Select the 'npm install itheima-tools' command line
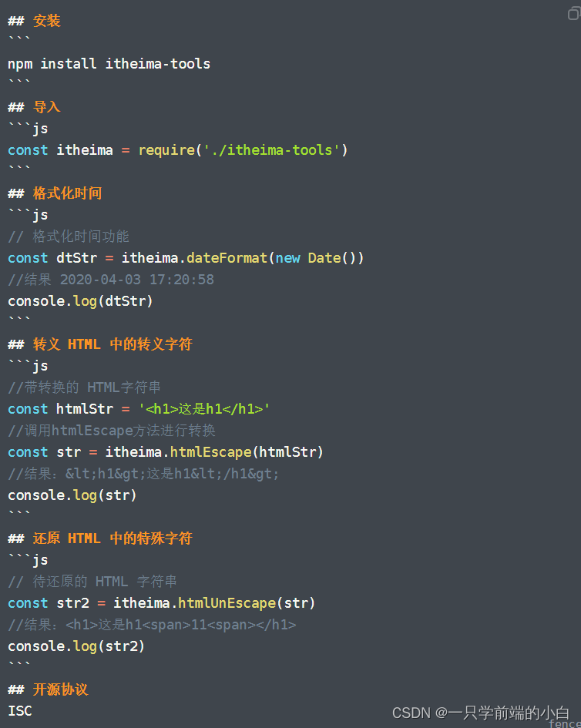 tap(109, 64)
